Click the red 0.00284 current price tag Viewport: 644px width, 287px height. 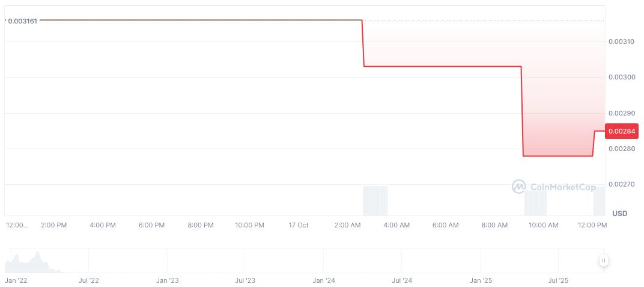(622, 131)
